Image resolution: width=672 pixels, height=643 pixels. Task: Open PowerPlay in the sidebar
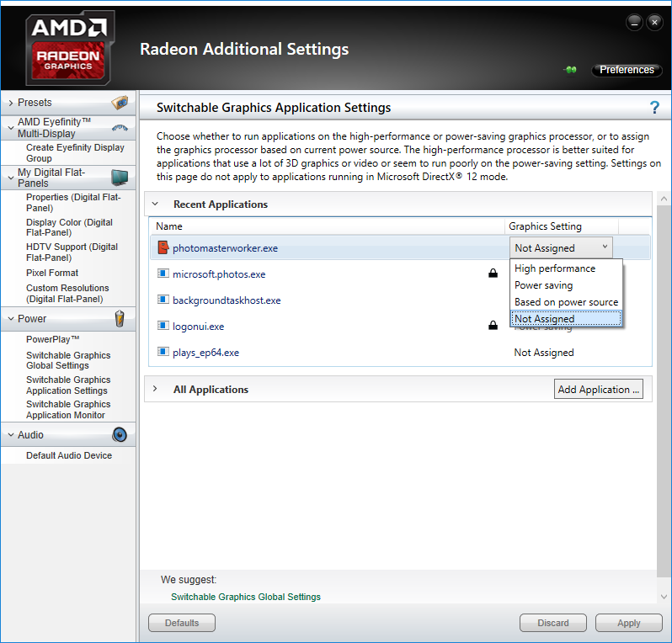pos(52,339)
